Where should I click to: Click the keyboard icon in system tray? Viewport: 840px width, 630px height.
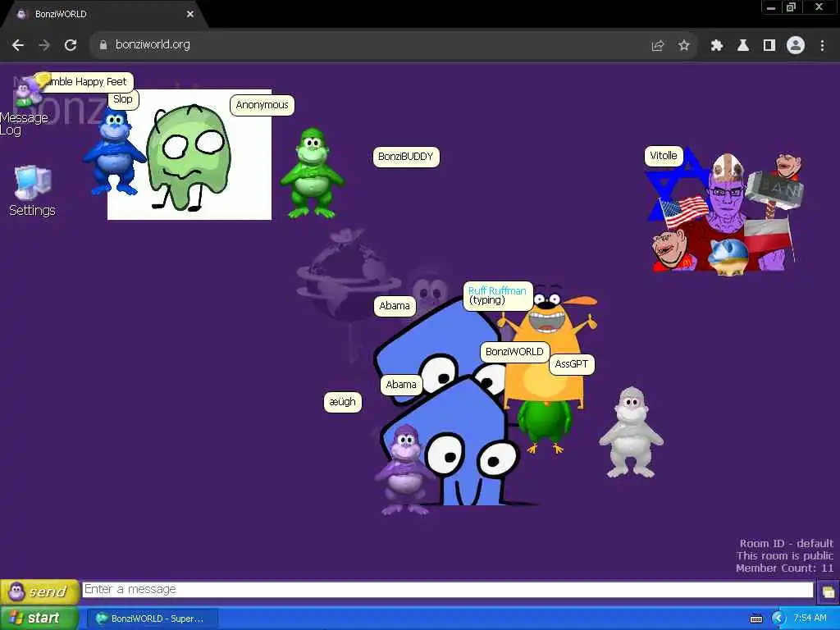pos(756,619)
